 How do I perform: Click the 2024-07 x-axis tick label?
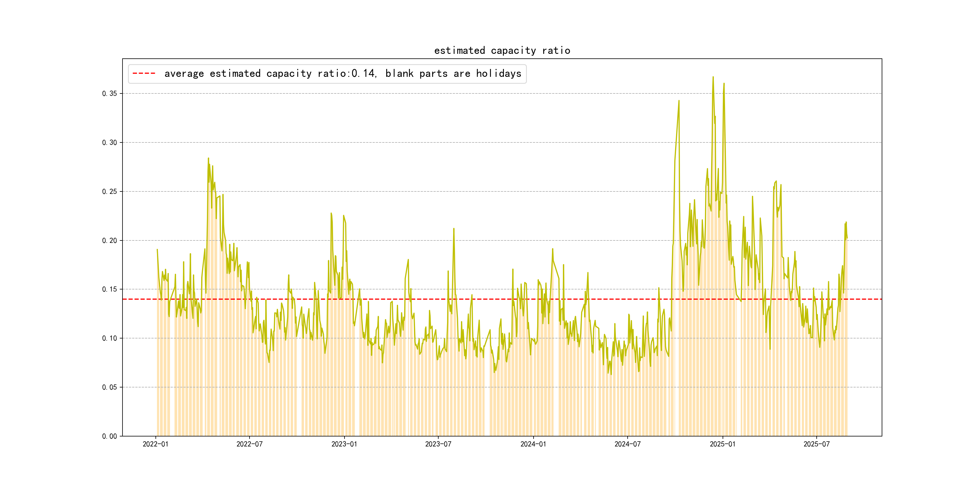(x=627, y=444)
